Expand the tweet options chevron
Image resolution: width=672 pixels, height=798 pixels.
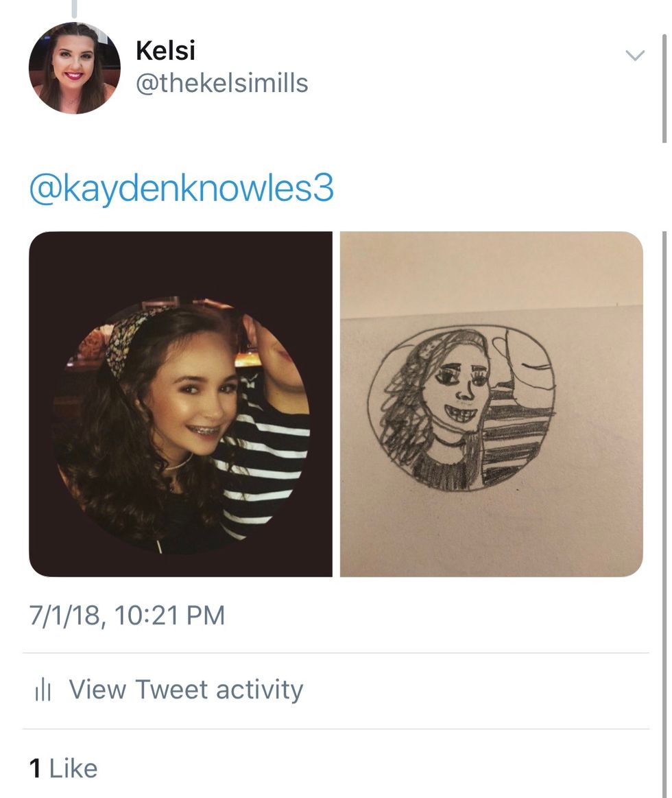pos(634,55)
